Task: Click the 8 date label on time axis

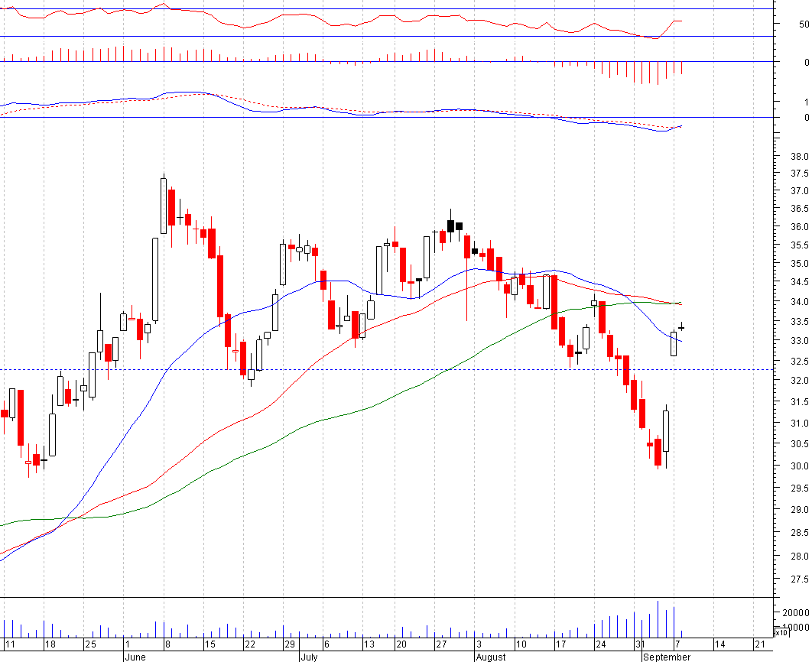Action: pos(167,644)
